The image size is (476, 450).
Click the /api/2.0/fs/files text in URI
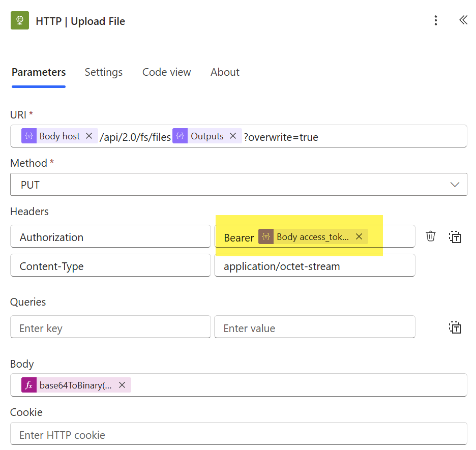click(135, 137)
